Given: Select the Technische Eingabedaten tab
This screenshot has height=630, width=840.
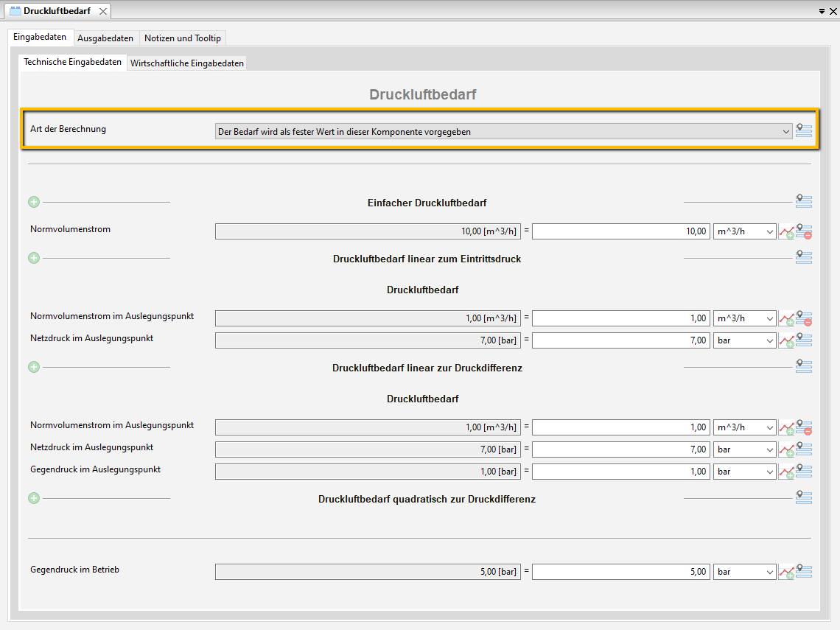Looking at the screenshot, I should click(x=72, y=63).
